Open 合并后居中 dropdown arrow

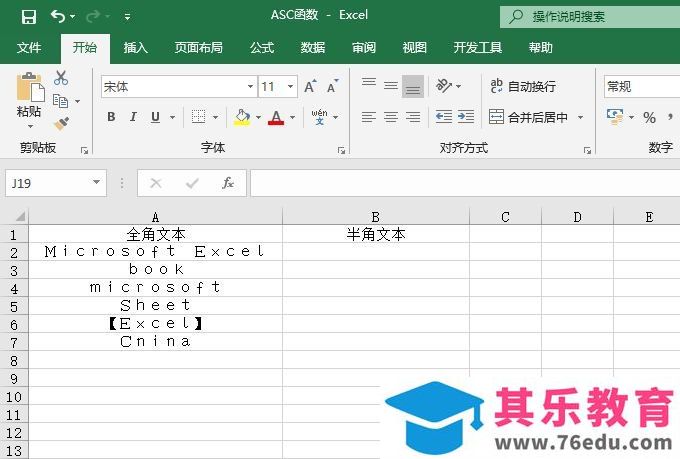[581, 117]
